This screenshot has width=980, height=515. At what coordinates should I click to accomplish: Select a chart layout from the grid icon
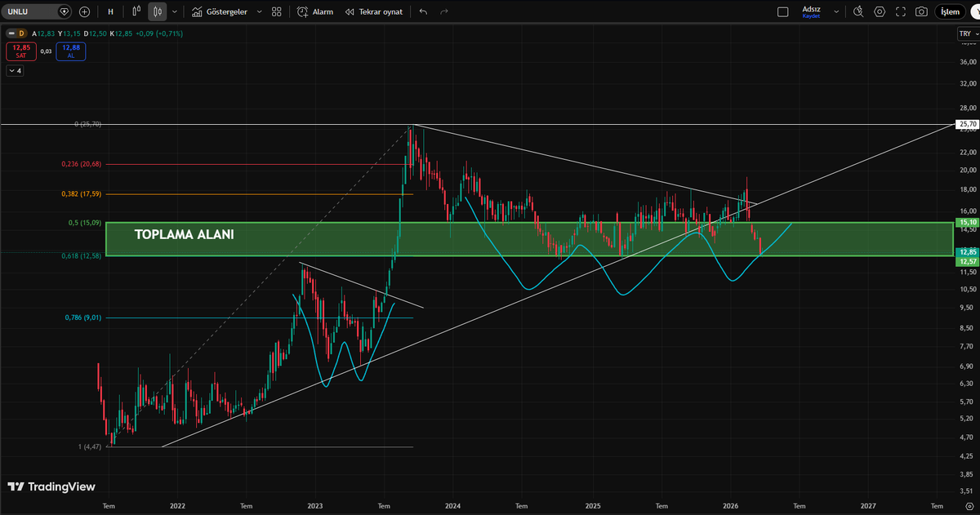[x=276, y=11]
